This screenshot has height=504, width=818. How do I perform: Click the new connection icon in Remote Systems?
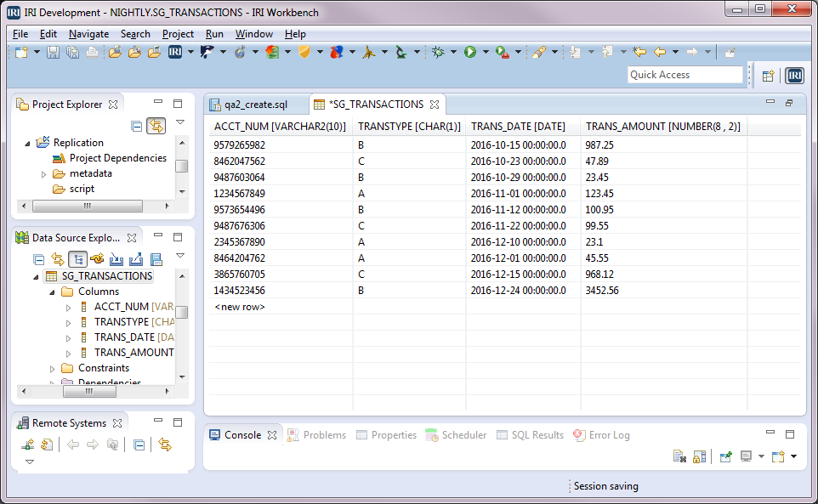27,445
